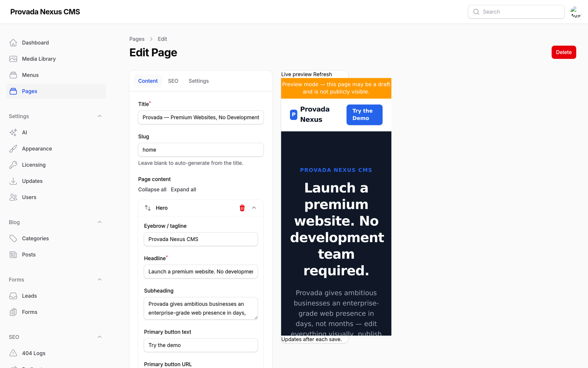Open Users in the sidebar
Image resolution: width=588 pixels, height=368 pixels.
click(x=56, y=197)
